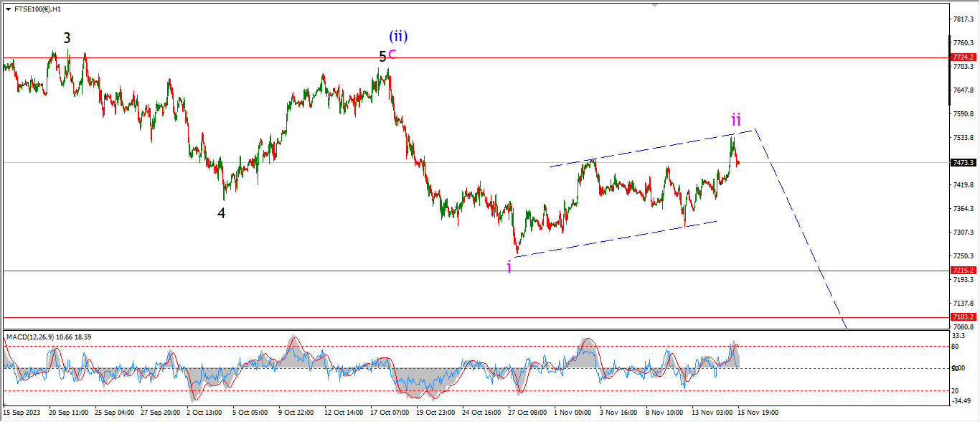
Task: Click the "8 Nov 10:00" time axis label
Action: click(664, 413)
